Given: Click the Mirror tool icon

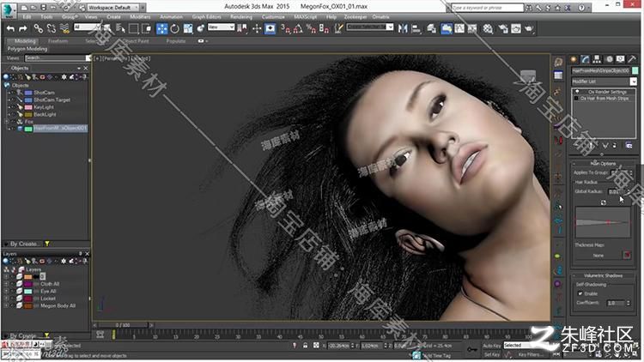Looking at the screenshot, I should point(403,28).
